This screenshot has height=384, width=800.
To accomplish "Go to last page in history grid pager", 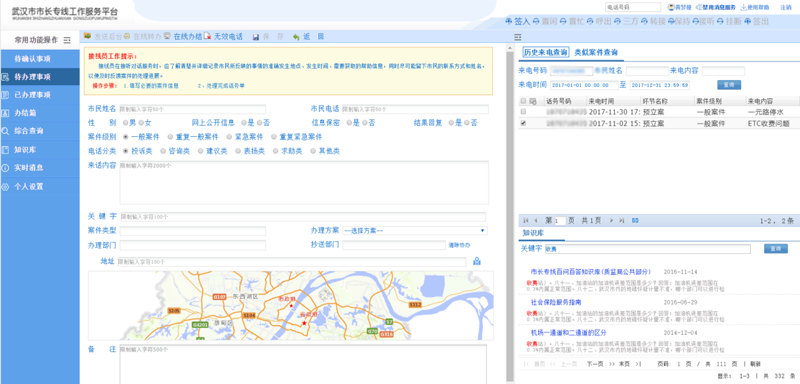I will (622, 221).
